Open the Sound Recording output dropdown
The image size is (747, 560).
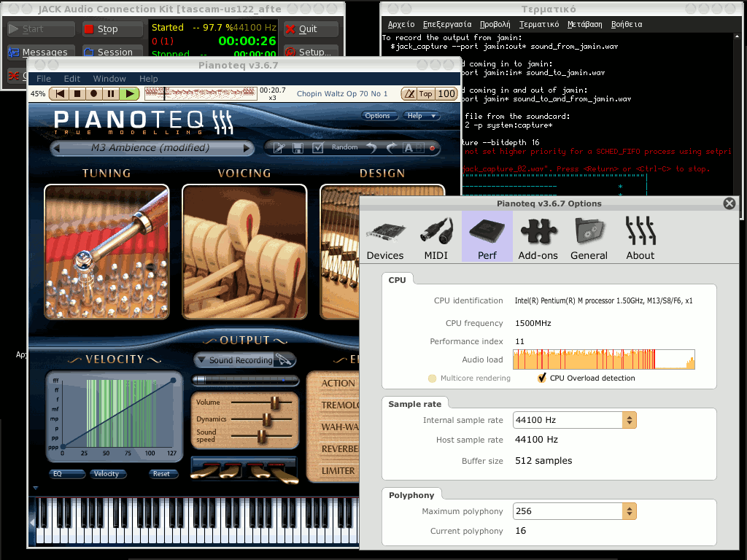pyautogui.click(x=234, y=360)
